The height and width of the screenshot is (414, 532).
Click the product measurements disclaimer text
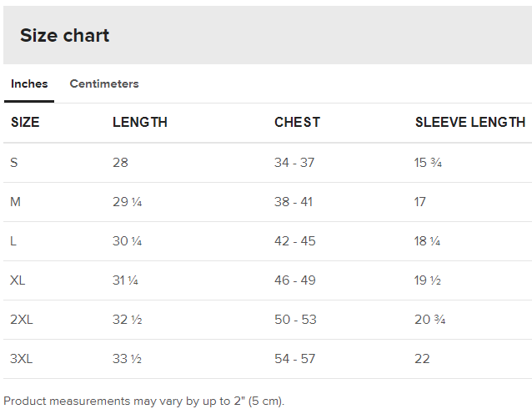click(144, 401)
